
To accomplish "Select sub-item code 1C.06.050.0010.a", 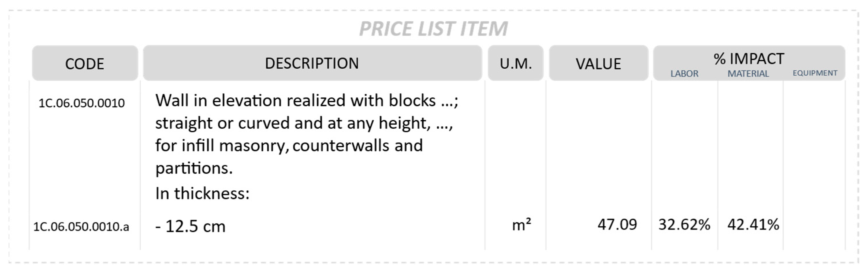I will click(x=81, y=226).
